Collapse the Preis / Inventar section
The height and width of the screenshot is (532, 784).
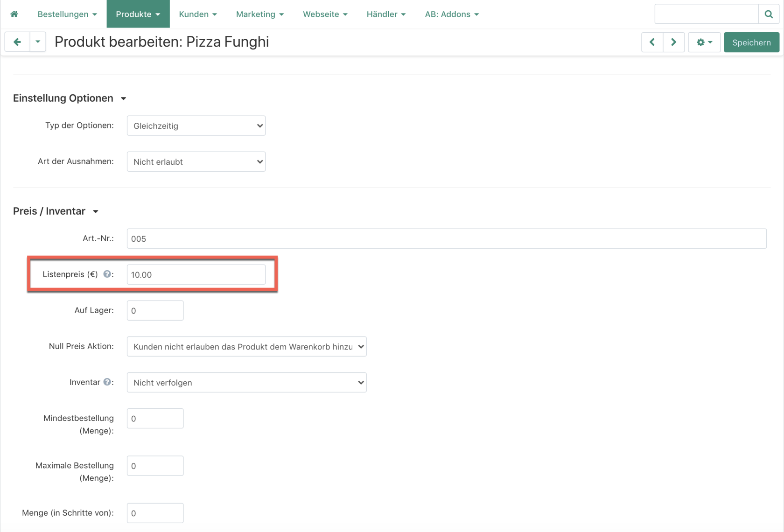[x=56, y=211]
